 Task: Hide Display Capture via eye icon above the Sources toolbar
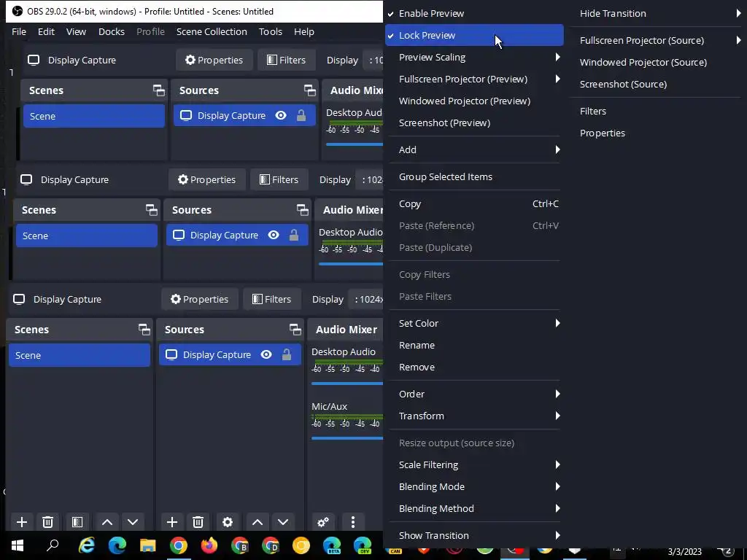(x=266, y=355)
